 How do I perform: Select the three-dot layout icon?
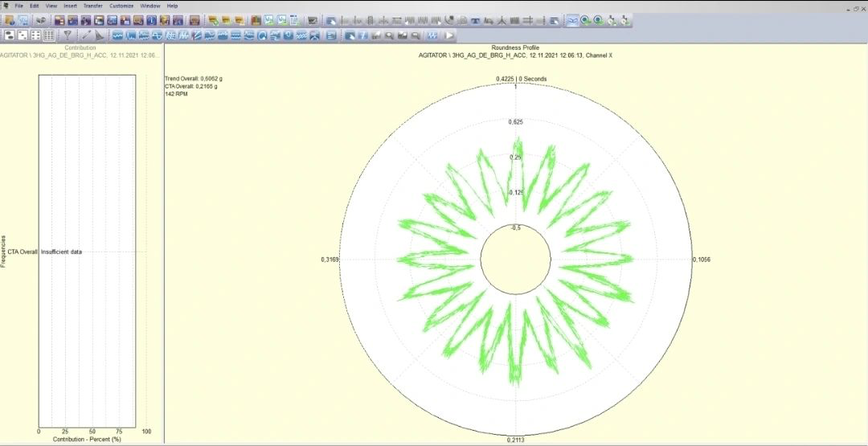(x=23, y=35)
